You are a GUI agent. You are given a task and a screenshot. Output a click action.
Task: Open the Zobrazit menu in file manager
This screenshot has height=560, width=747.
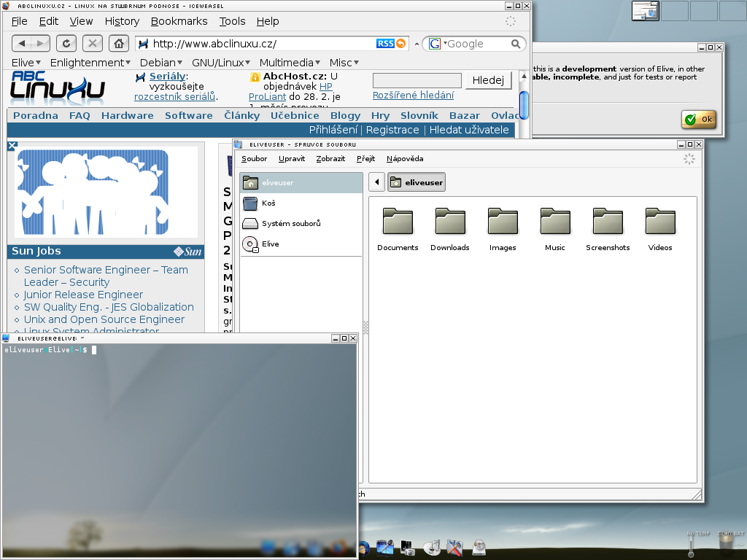[330, 159]
